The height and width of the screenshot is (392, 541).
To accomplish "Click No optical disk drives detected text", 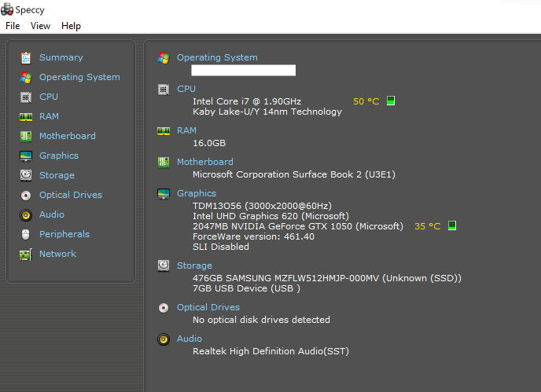I will pos(262,320).
